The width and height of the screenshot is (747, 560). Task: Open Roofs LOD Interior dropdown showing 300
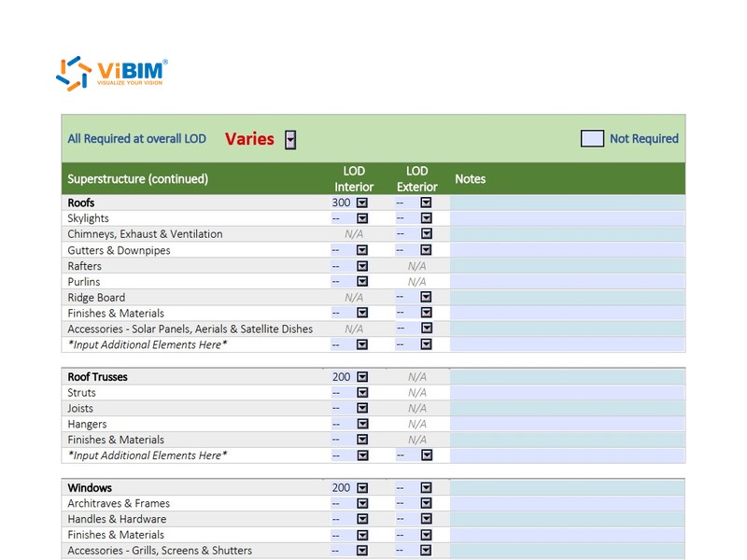click(362, 203)
